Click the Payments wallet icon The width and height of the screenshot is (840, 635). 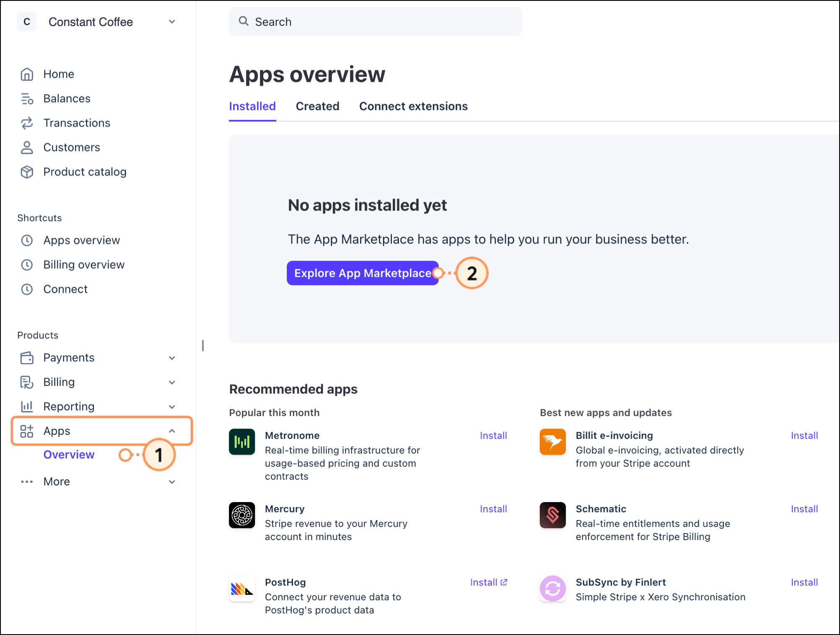(27, 358)
